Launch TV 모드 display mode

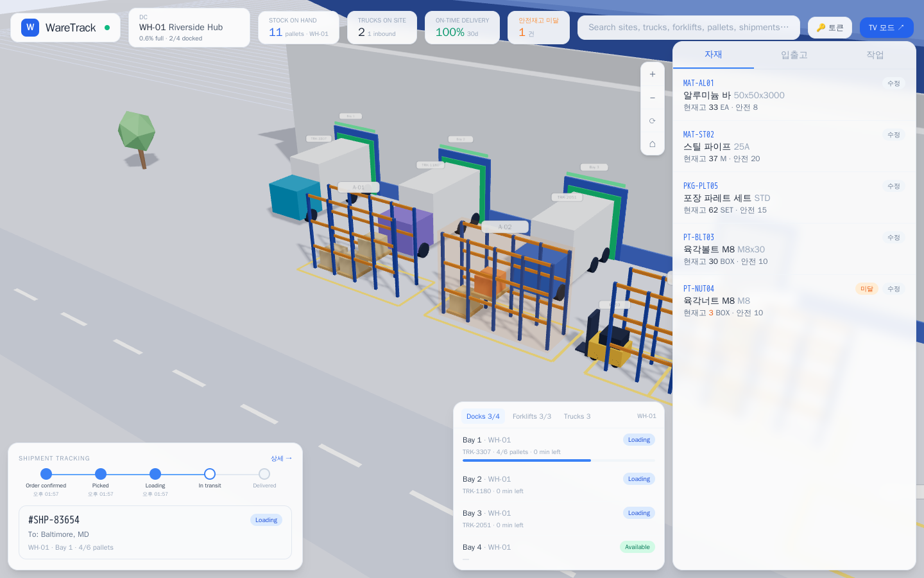click(886, 28)
